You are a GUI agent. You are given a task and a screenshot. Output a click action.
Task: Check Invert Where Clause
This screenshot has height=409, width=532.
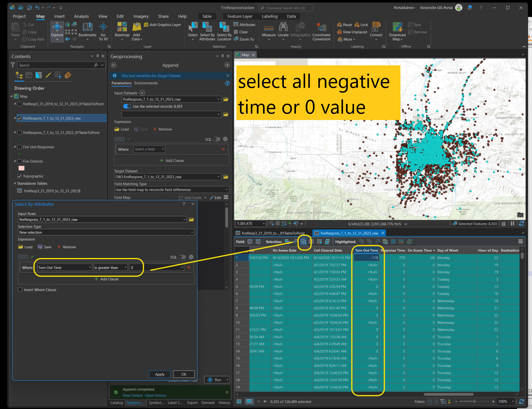tap(20, 290)
